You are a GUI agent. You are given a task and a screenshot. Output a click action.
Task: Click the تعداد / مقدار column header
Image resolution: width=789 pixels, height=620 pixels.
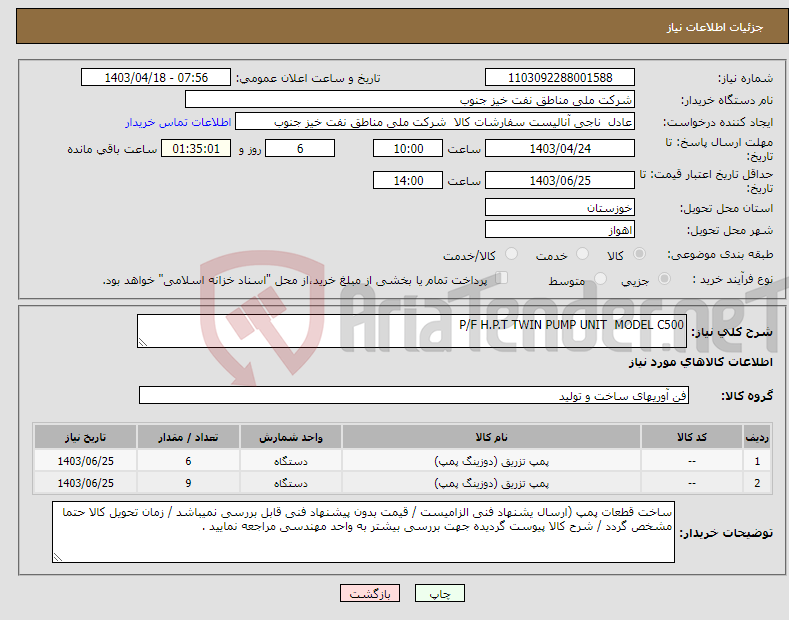click(x=188, y=437)
